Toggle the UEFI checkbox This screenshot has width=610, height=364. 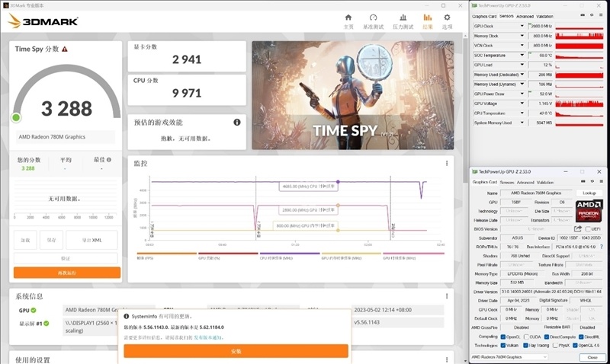[588, 228]
